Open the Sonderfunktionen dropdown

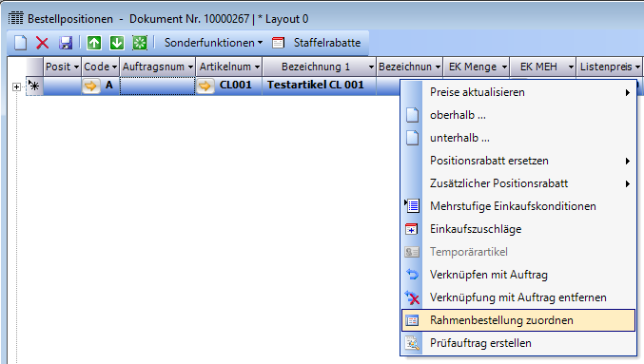(214, 43)
